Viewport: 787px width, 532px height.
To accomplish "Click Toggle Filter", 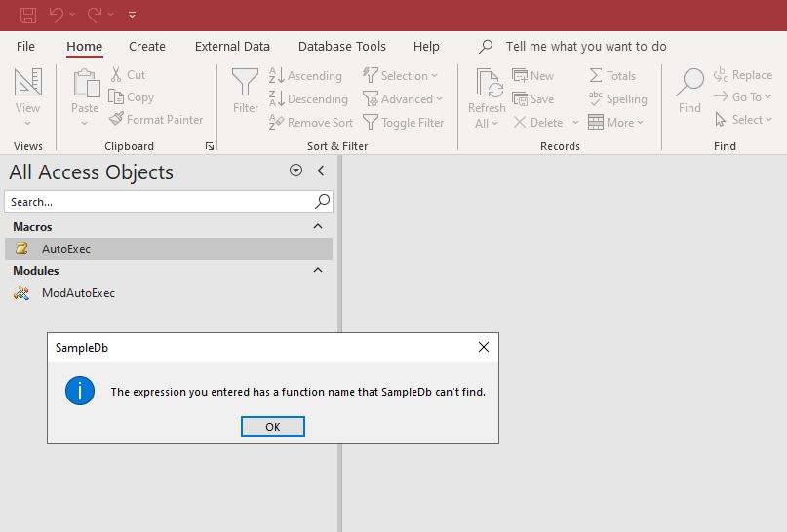I will 404,123.
